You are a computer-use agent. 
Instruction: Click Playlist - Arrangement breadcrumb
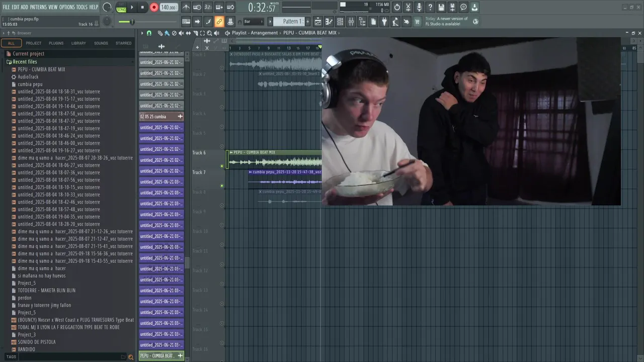coord(255,33)
